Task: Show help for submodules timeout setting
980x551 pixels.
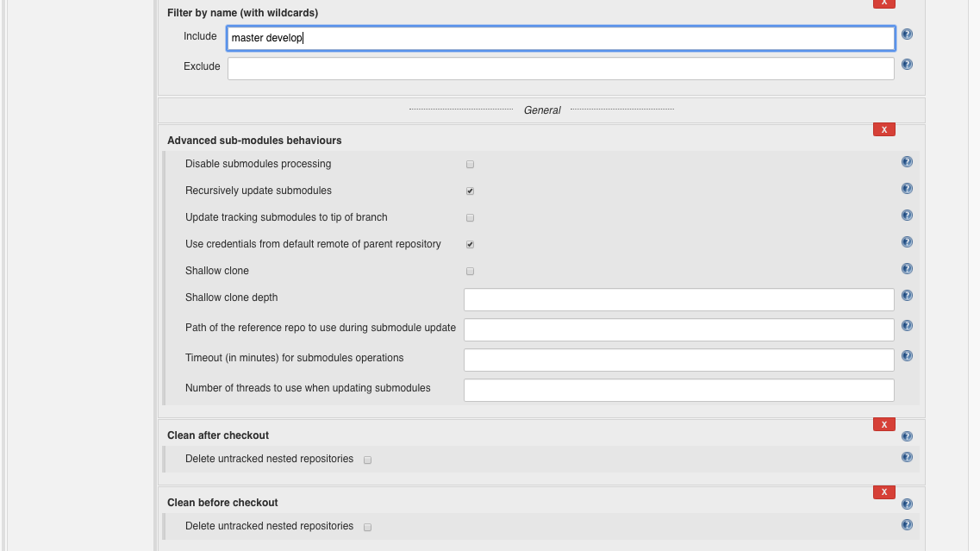Action: [x=907, y=355]
